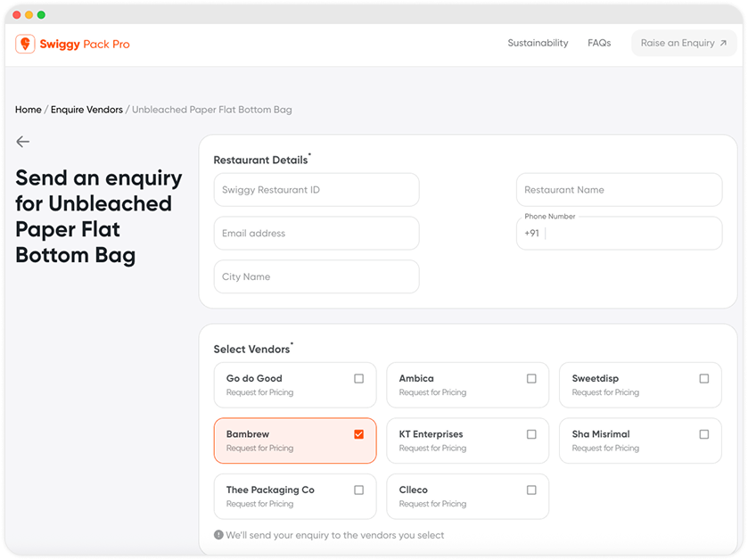Select Thee Packaging Co checkbox
748x560 pixels.
click(x=358, y=490)
